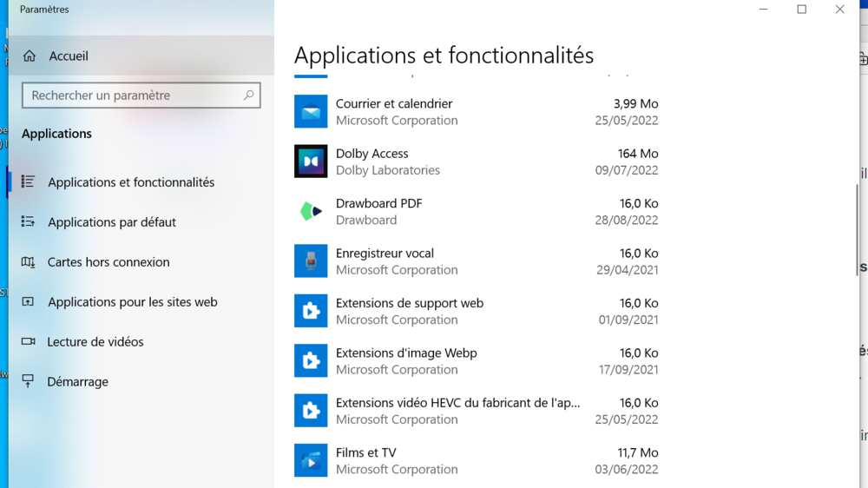Select the Films et TV entry name

[365, 452]
